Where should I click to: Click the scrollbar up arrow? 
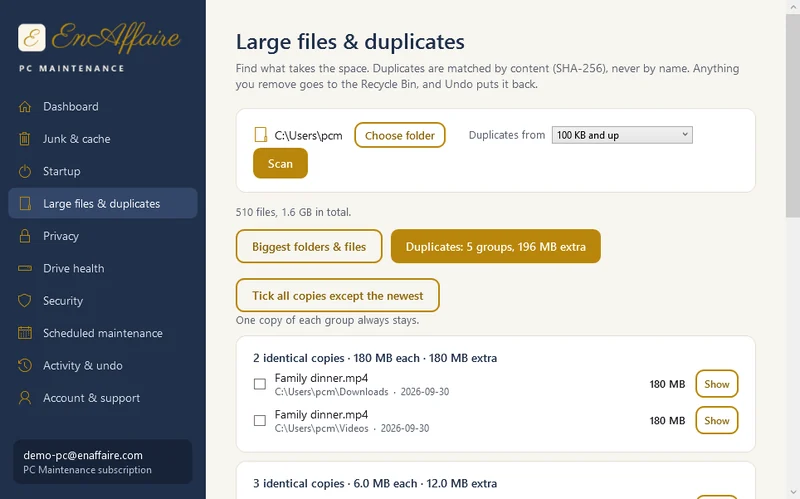tap(792, 6)
